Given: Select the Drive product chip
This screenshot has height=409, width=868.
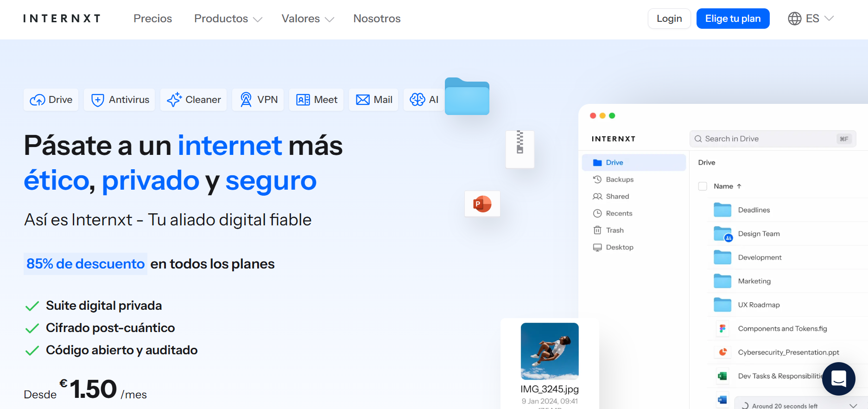Looking at the screenshot, I should (51, 100).
